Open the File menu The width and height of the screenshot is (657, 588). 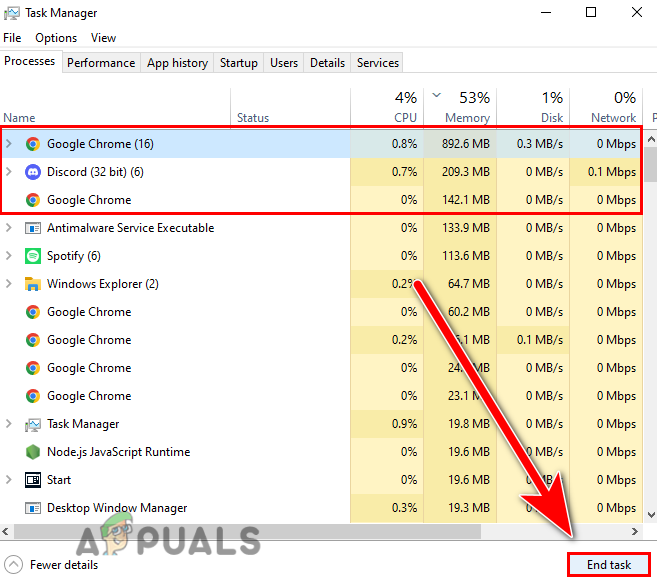pos(12,38)
